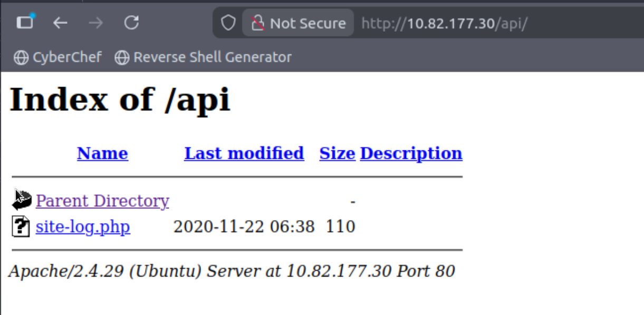Click the browser back arrow
The width and height of the screenshot is (644, 315).
(x=61, y=23)
